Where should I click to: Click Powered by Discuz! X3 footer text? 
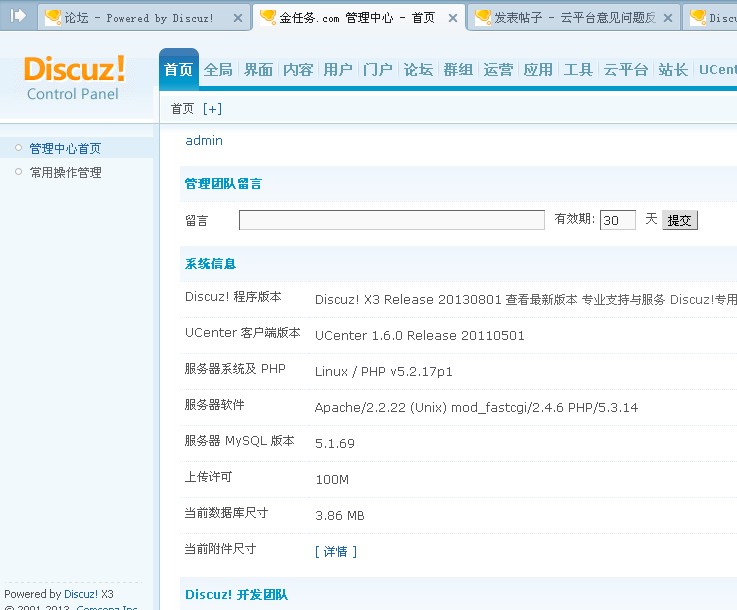point(59,594)
